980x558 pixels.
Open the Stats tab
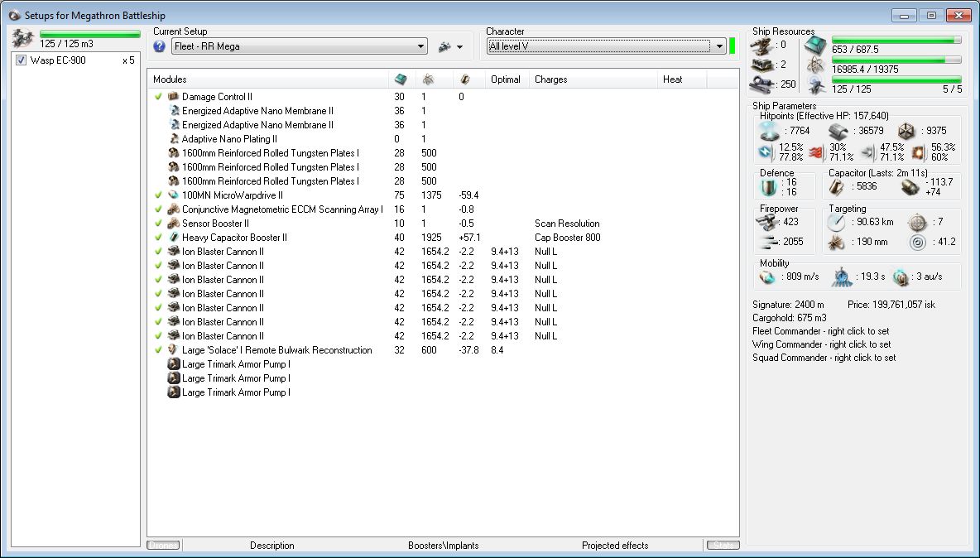[x=723, y=546]
